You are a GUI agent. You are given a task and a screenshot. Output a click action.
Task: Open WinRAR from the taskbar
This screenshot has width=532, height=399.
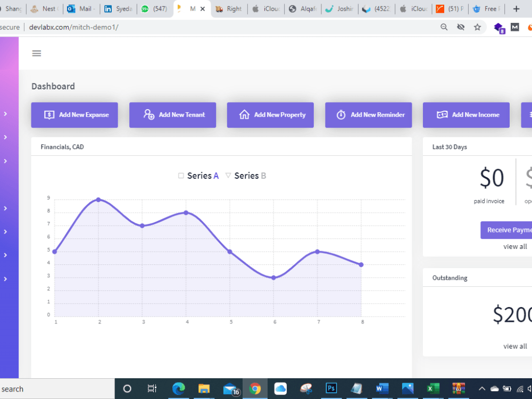pos(459,388)
